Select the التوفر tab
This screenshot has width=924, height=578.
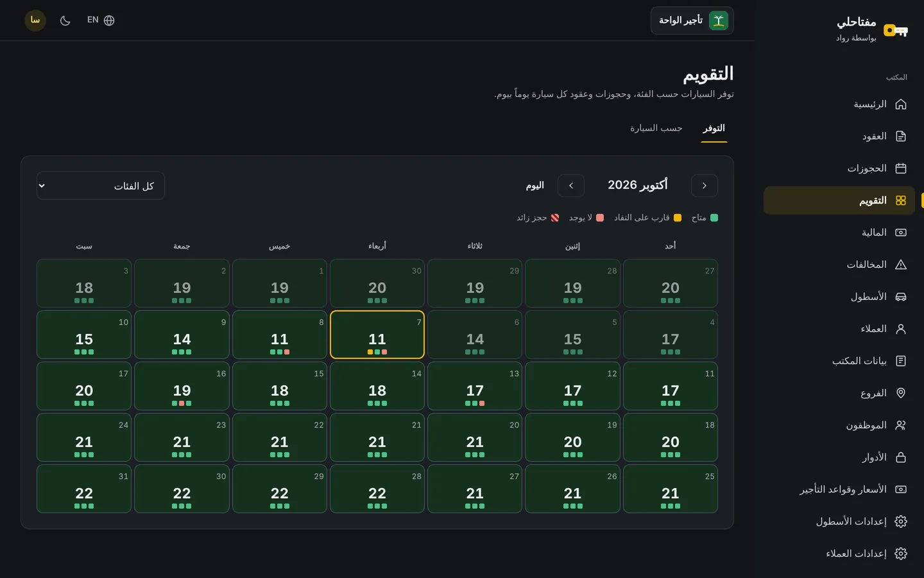pos(714,128)
